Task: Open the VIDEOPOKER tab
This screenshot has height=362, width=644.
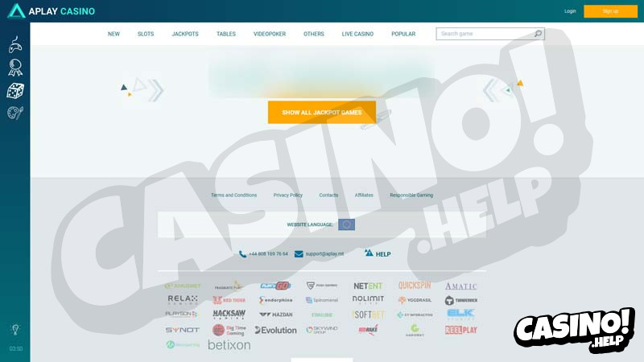Action: 270,34
